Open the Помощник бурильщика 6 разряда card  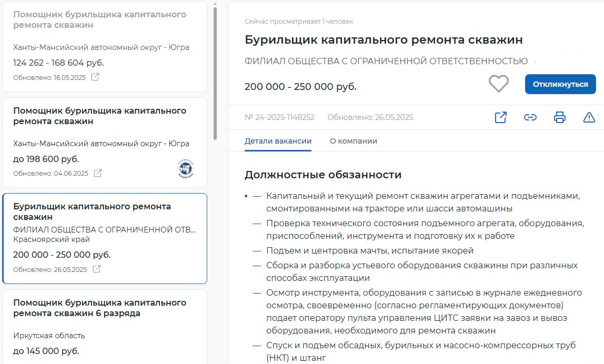[105, 327]
